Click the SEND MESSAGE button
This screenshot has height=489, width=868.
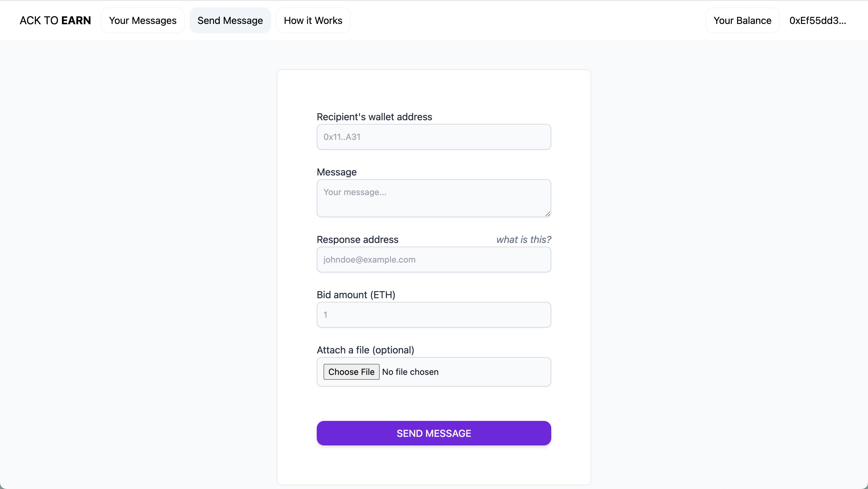433,433
